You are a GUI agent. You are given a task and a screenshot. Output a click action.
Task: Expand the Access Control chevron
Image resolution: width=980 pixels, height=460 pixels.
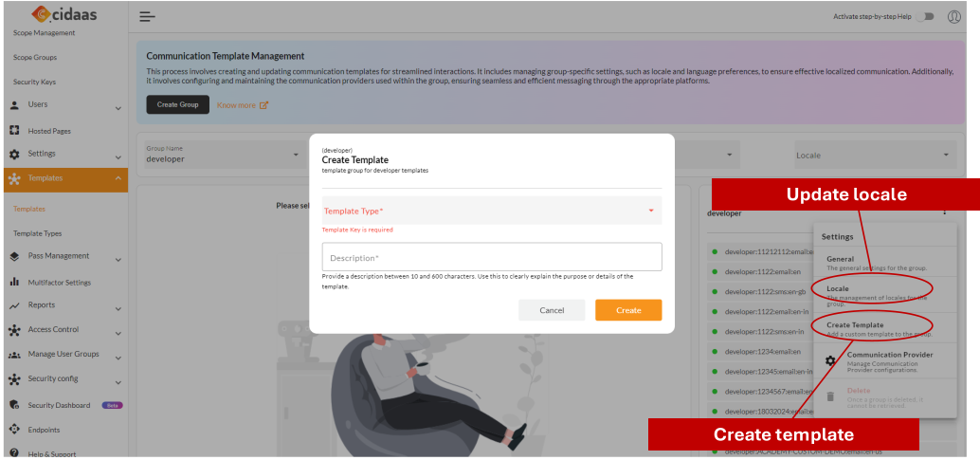[118, 334]
